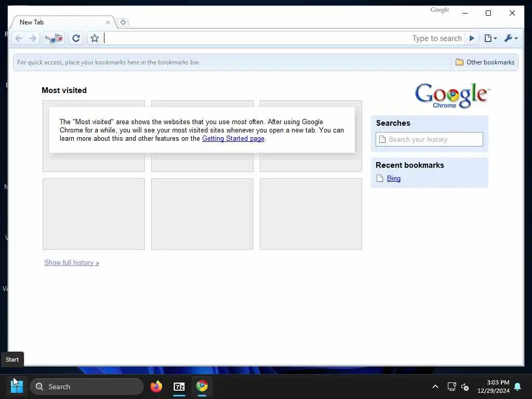Screen dimensions: 532x399
Task: Click the Most visited heading
Action: tap(64, 90)
